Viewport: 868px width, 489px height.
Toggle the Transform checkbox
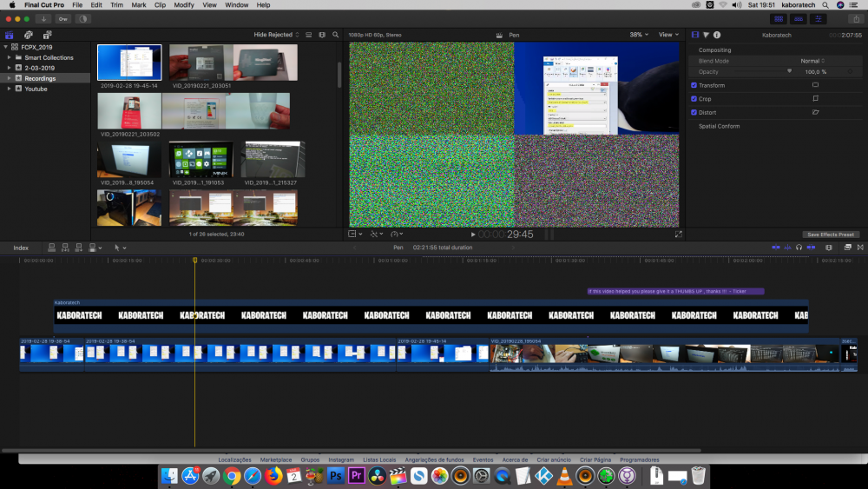click(x=694, y=85)
